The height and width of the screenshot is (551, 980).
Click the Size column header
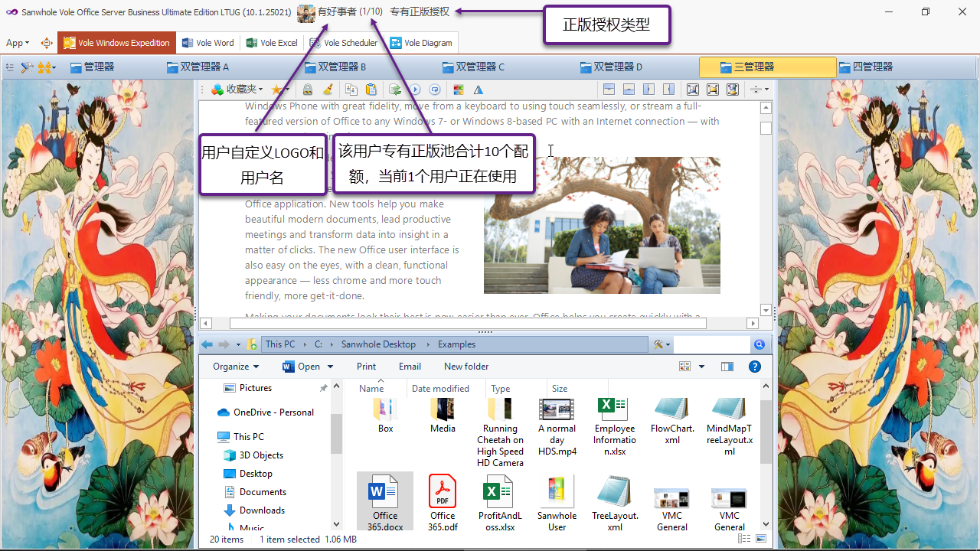click(x=560, y=389)
